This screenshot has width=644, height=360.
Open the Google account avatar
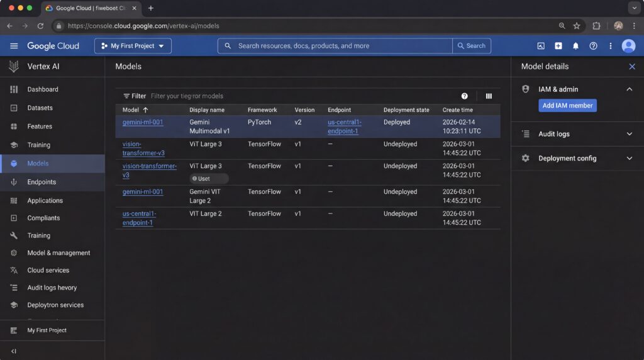[628, 46]
